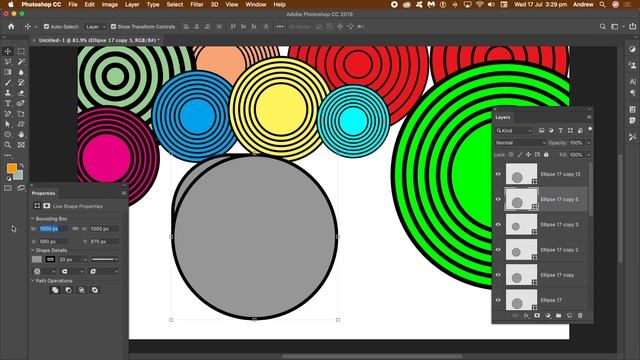Open the Layer menu
This screenshot has height=360, width=640.
click(132, 4)
